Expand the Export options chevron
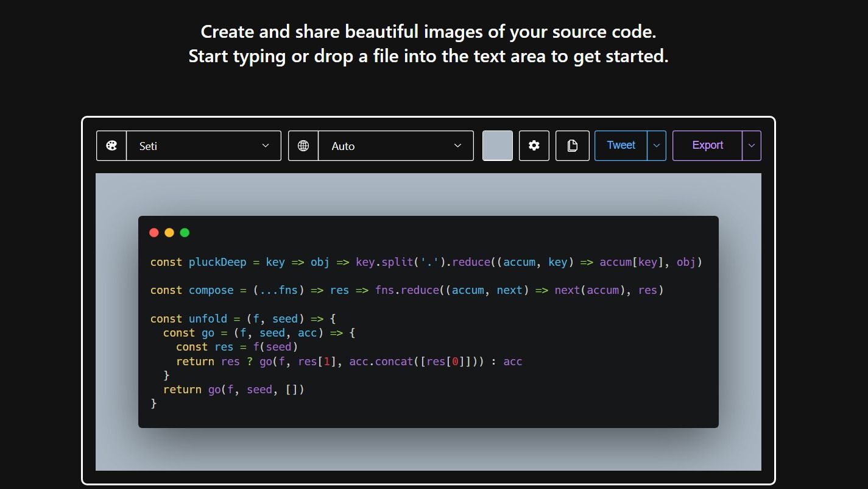This screenshot has width=868, height=489. coord(751,145)
